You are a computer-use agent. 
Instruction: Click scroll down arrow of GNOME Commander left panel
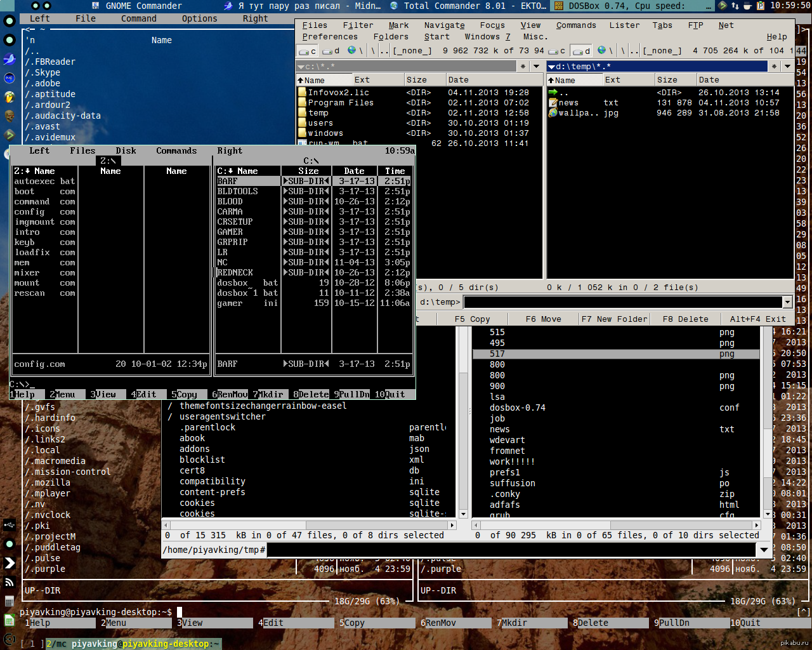pyautogui.click(x=463, y=514)
